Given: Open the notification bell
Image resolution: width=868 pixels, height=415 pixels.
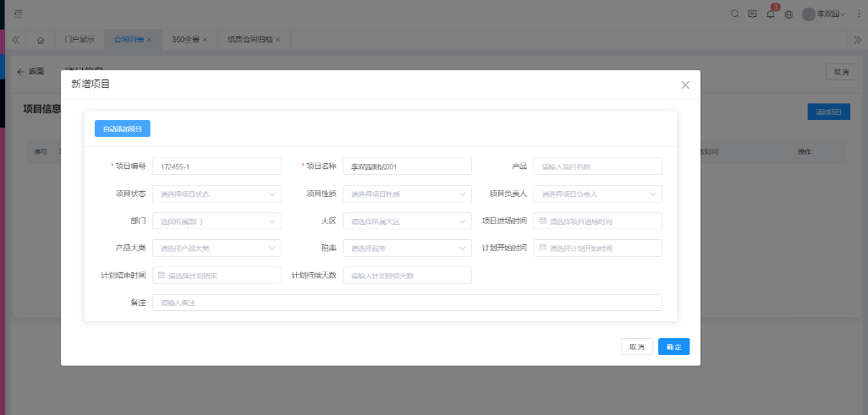Looking at the screenshot, I should (770, 14).
